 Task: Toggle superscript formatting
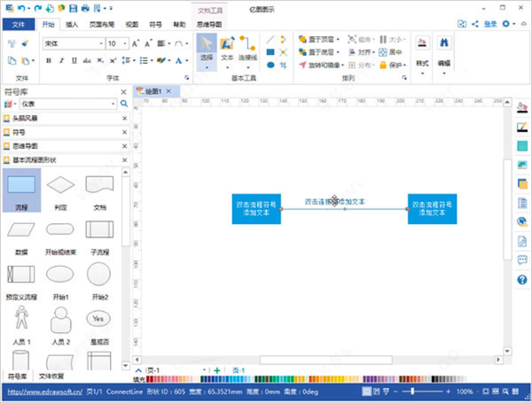113,61
